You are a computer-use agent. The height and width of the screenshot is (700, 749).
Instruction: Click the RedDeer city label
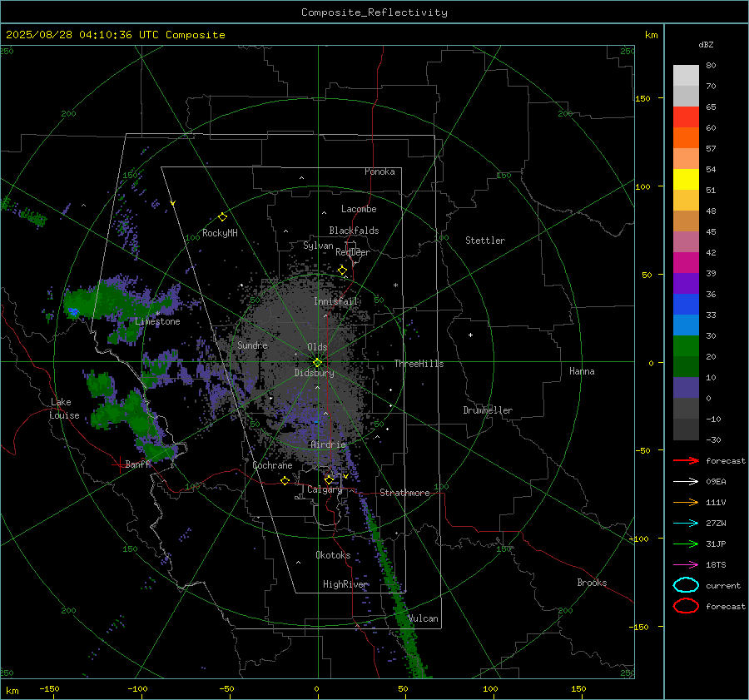(353, 252)
